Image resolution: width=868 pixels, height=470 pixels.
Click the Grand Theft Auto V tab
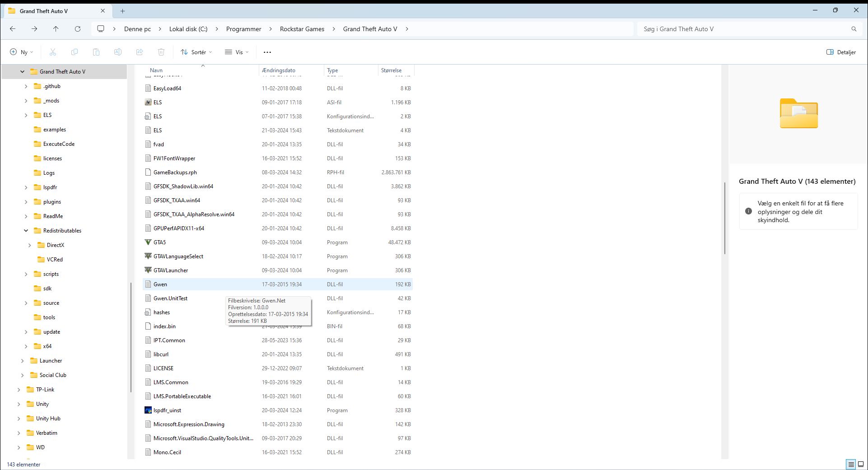pyautogui.click(x=44, y=11)
